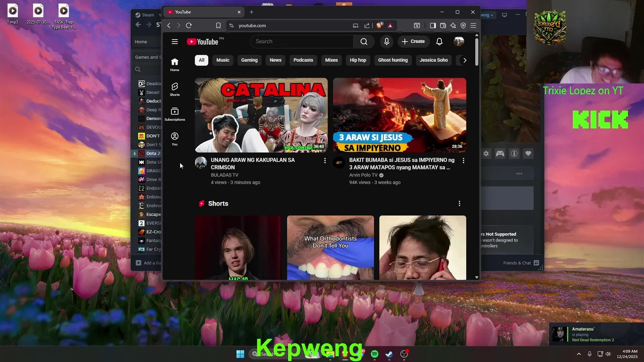The height and width of the screenshot is (362, 644).
Task: Open the Brave Wallet icon
Action: point(443,26)
